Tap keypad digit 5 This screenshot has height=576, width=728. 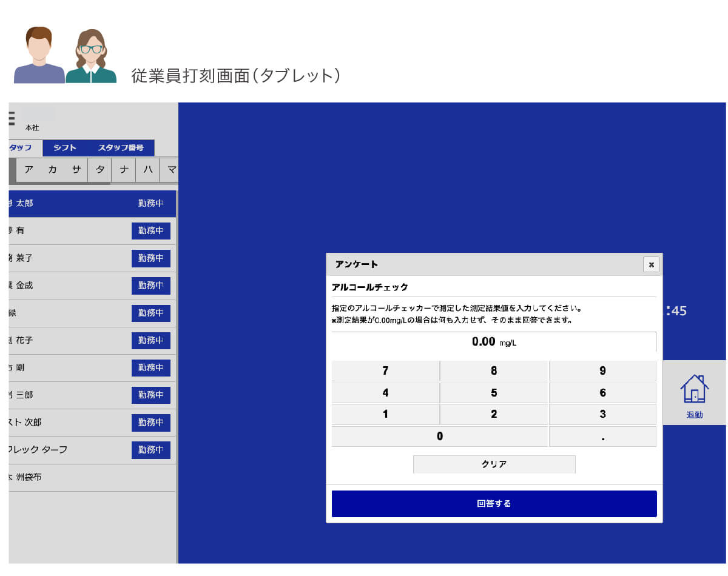pyautogui.click(x=494, y=393)
